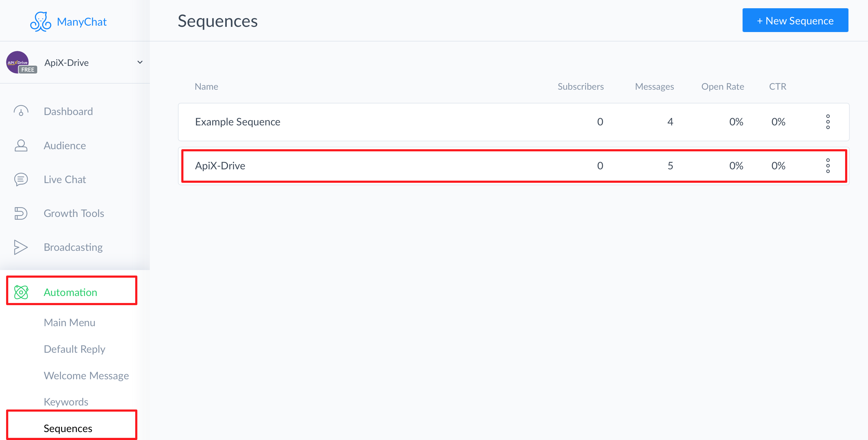This screenshot has height=440, width=868.
Task: Click the Broadcasting paper plane icon
Action: pos(21,247)
